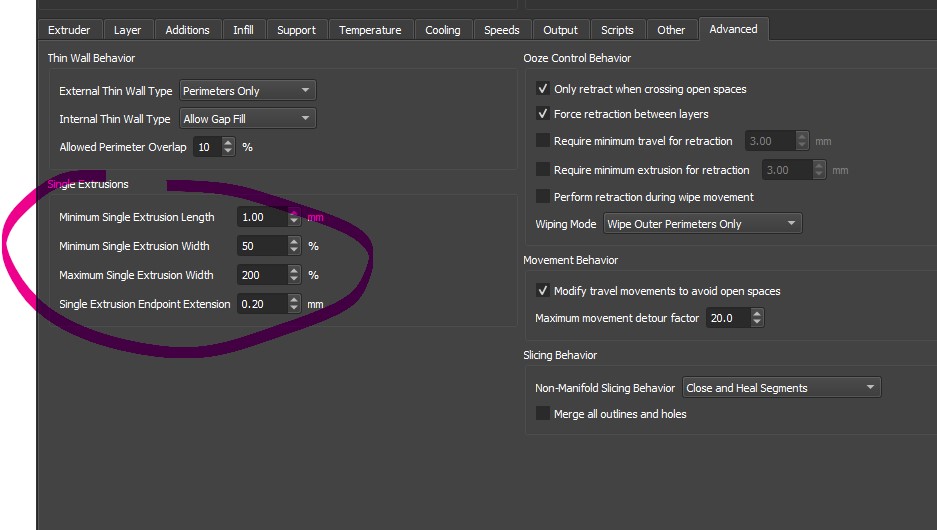Image resolution: width=937 pixels, height=530 pixels.
Task: Adjust Minimum Single Extrusion Width stepper arrows
Action: [294, 246]
